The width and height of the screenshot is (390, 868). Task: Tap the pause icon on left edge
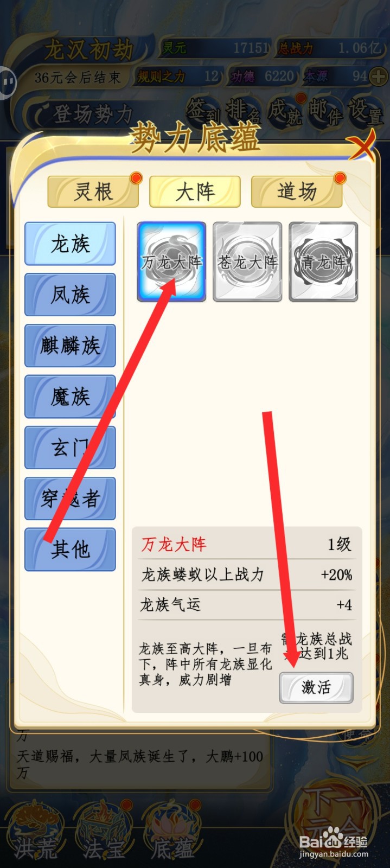coord(8,82)
